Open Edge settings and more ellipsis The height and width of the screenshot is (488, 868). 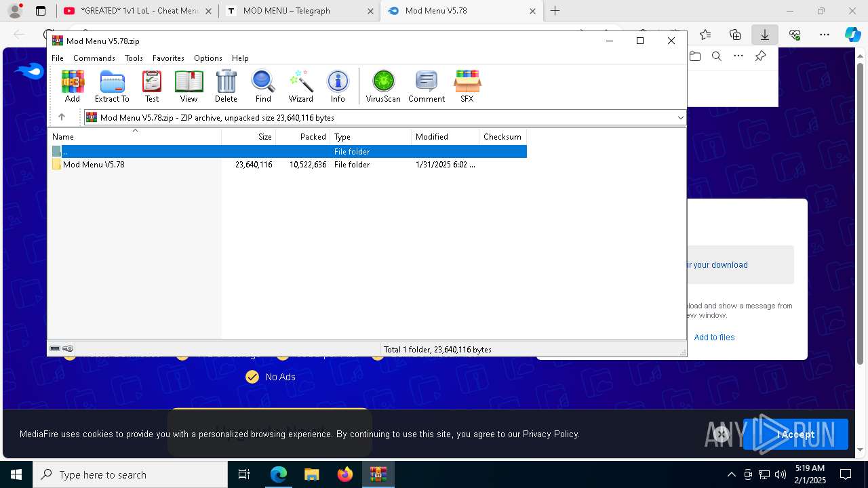825,35
